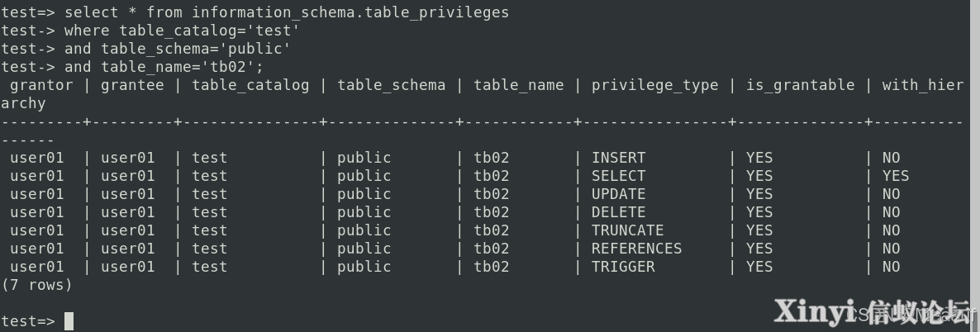Image resolution: width=980 pixels, height=332 pixels.
Task: Click the REFERENCES privilege entry
Action: (x=637, y=249)
